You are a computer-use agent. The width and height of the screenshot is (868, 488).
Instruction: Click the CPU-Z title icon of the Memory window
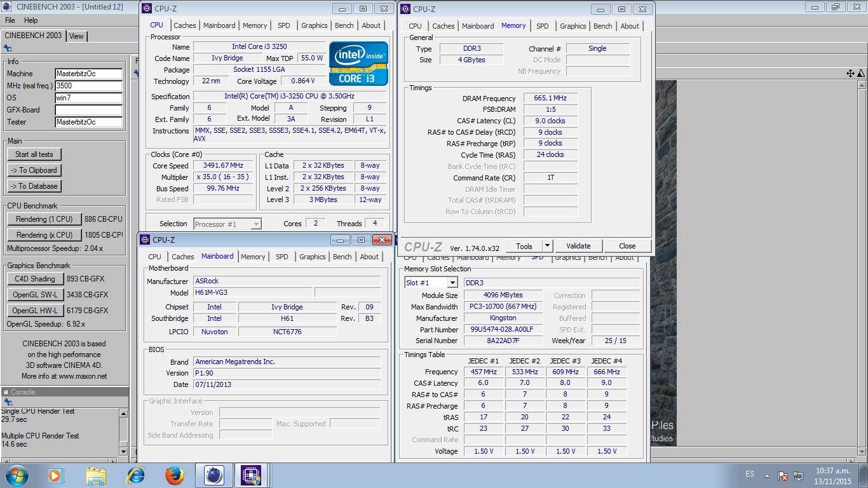point(405,9)
